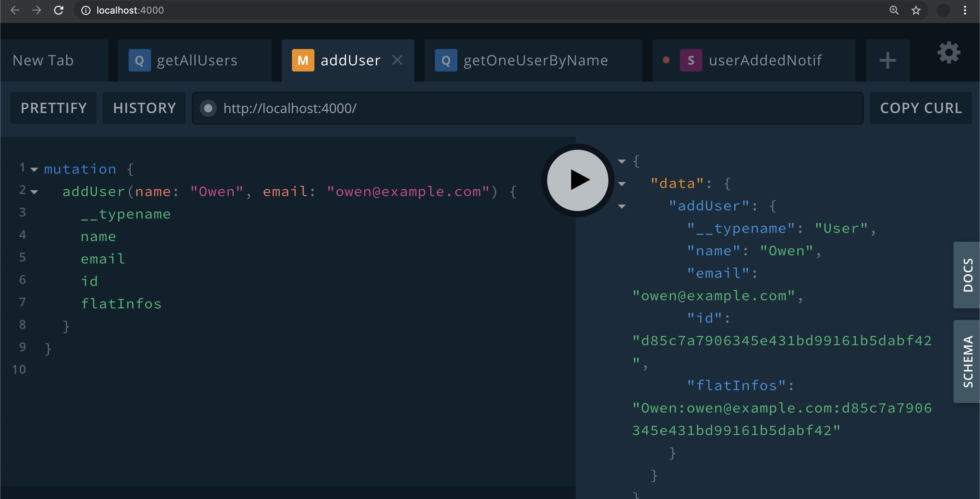Open the browser three-dot menu
The image size is (980, 499).
click(965, 10)
